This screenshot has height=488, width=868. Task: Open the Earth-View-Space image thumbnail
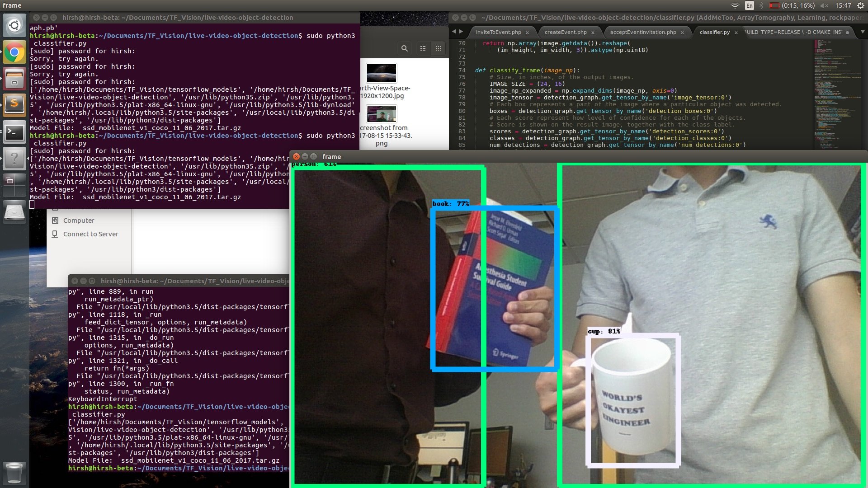click(x=381, y=72)
